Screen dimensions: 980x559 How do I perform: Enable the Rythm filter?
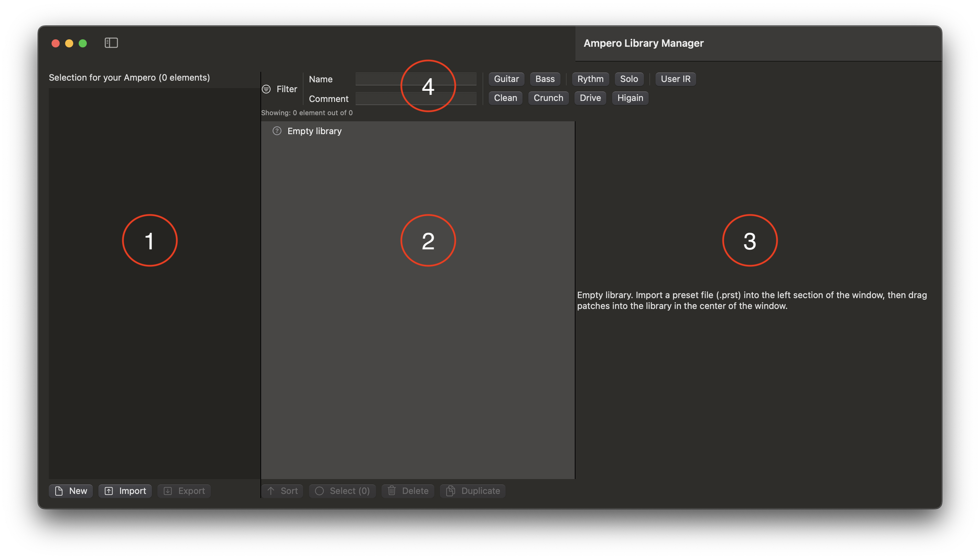coord(590,79)
